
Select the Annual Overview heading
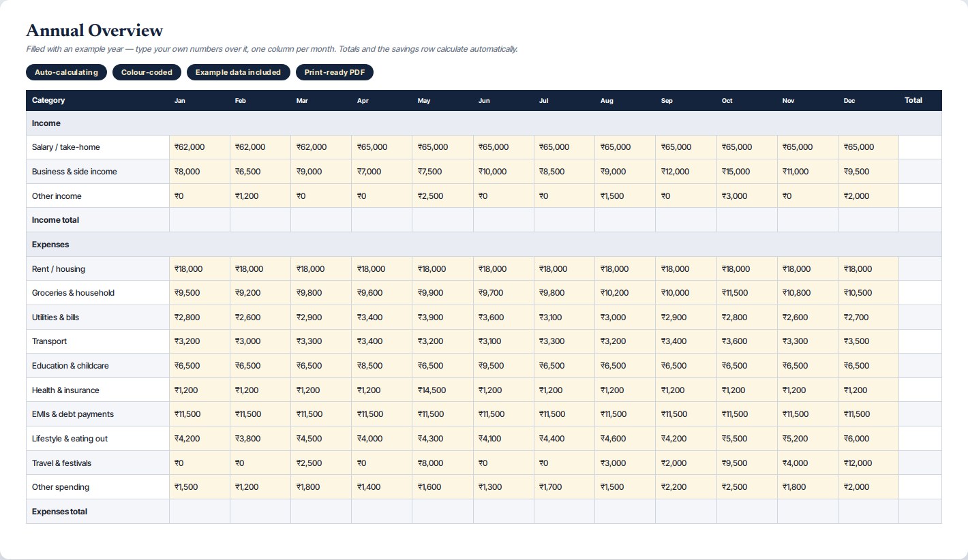point(95,31)
